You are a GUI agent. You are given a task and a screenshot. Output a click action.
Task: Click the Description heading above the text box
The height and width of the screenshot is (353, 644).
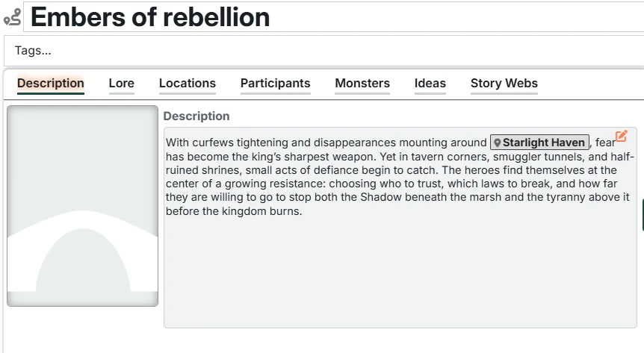pos(196,116)
